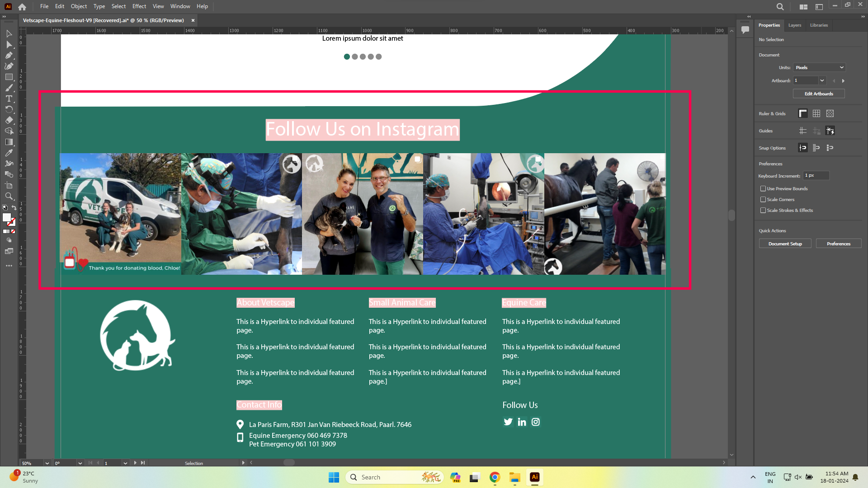This screenshot has height=488, width=868.
Task: Open the zoom level dropdown
Action: pos(47,463)
